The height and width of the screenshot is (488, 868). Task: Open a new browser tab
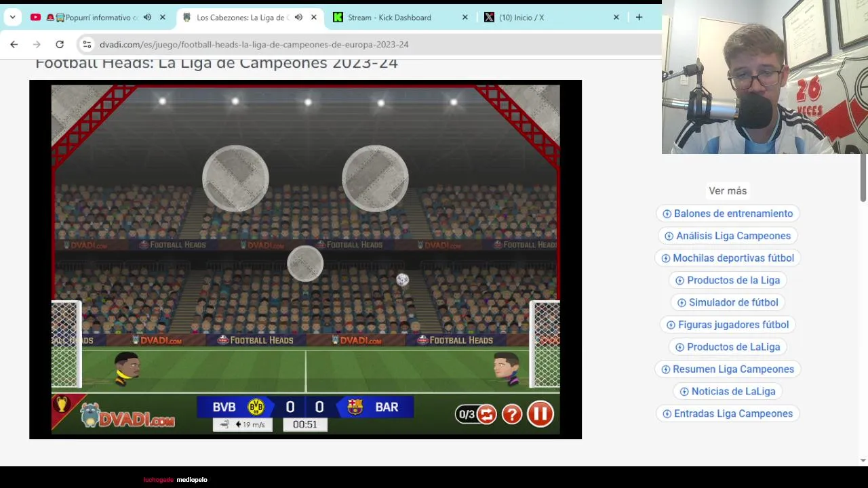click(x=639, y=17)
